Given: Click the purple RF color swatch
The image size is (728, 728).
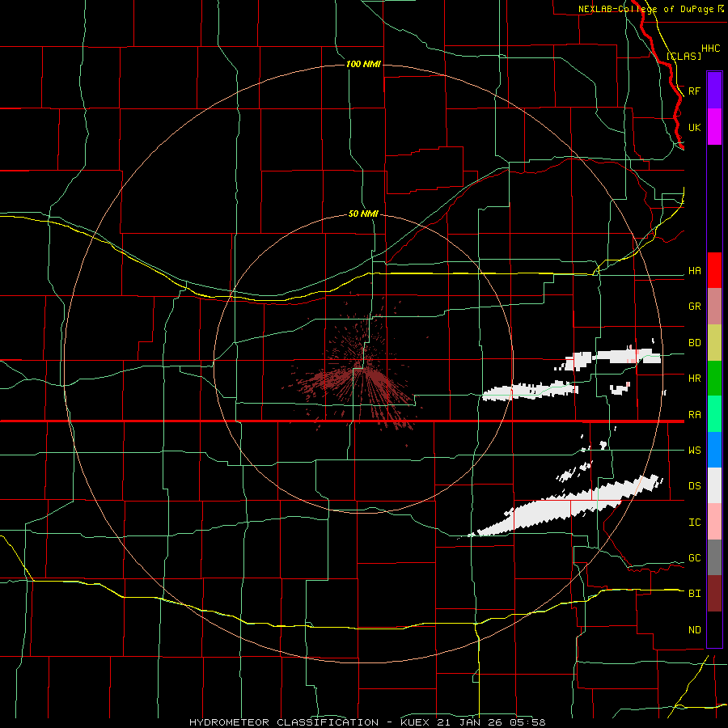Looking at the screenshot, I should [x=714, y=91].
